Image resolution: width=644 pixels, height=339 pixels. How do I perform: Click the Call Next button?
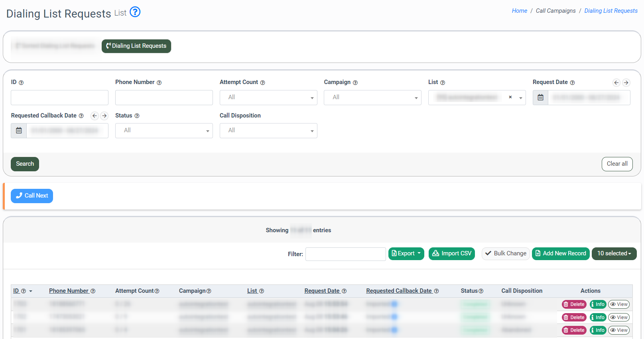32,196
